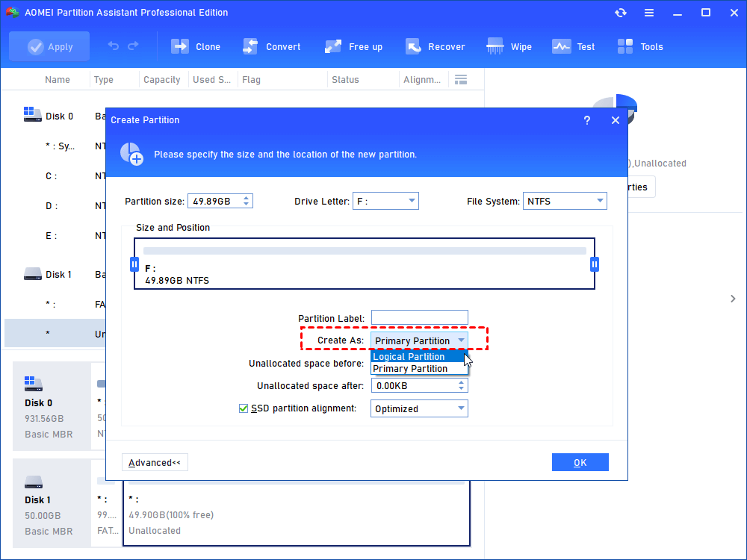Click the Name column header

click(x=58, y=80)
